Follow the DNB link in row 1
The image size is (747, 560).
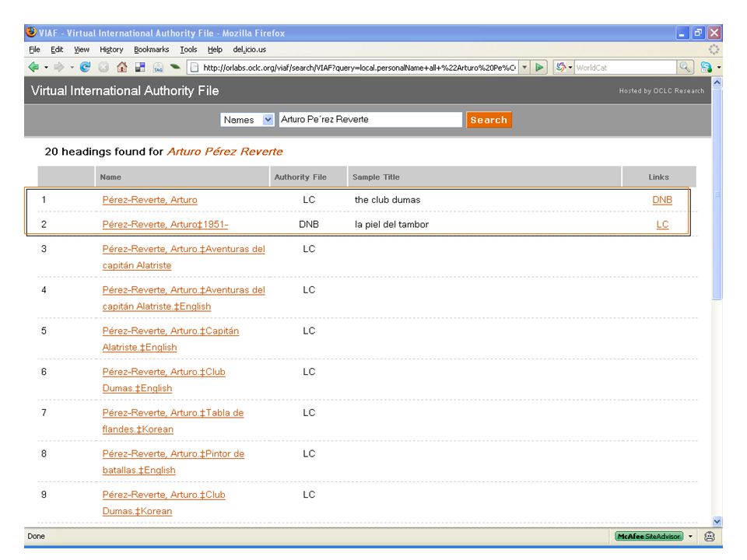(x=662, y=200)
